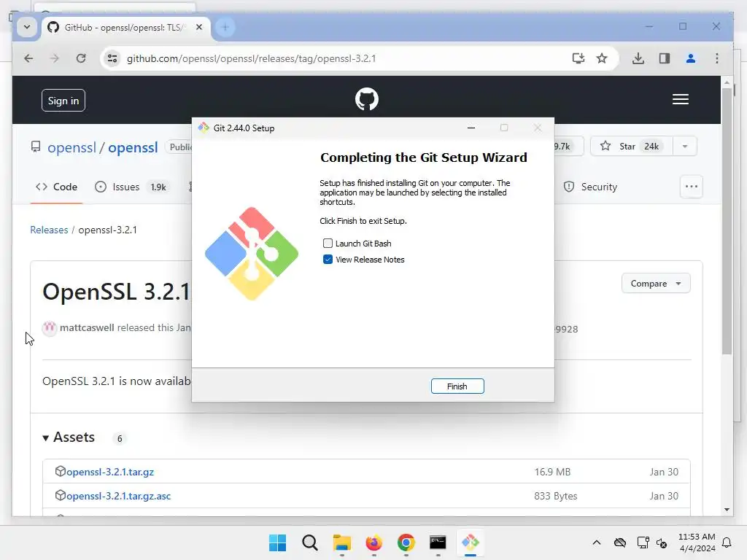Collapse the Assets section
Image resolution: width=747 pixels, height=560 pixels.
[69, 437]
